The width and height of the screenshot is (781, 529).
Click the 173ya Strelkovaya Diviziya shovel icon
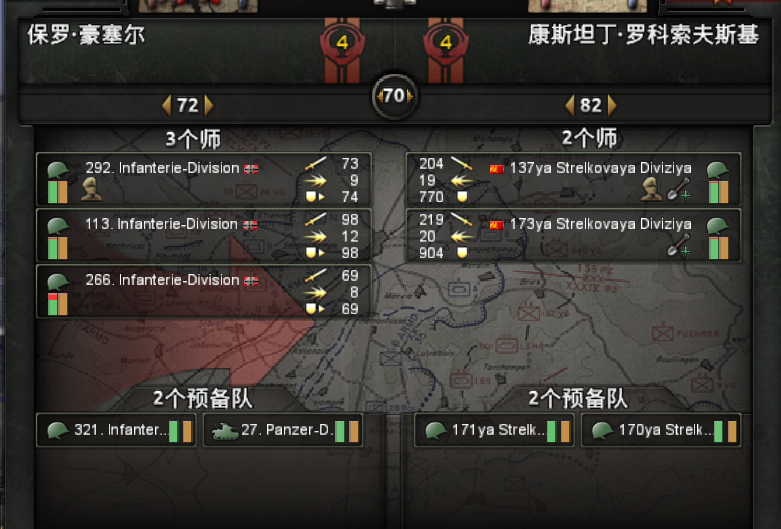tap(679, 246)
